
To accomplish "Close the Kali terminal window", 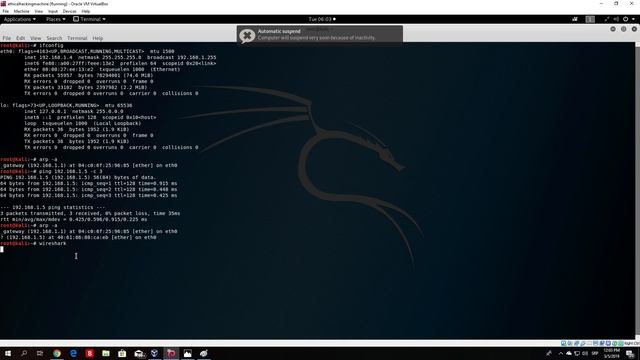I will 634,29.
